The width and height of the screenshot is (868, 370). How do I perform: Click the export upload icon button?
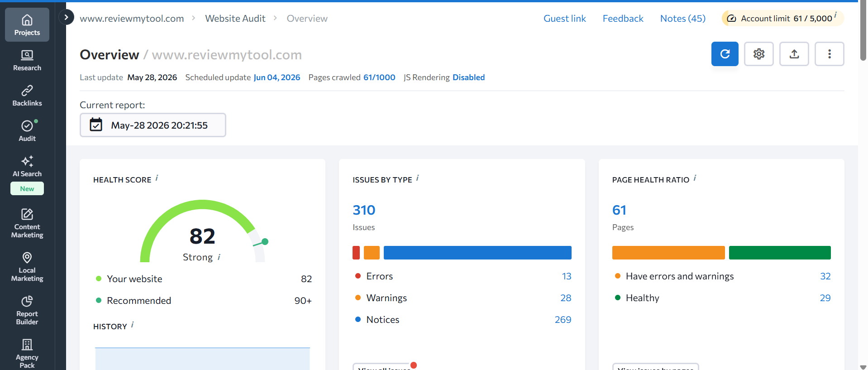coord(794,54)
